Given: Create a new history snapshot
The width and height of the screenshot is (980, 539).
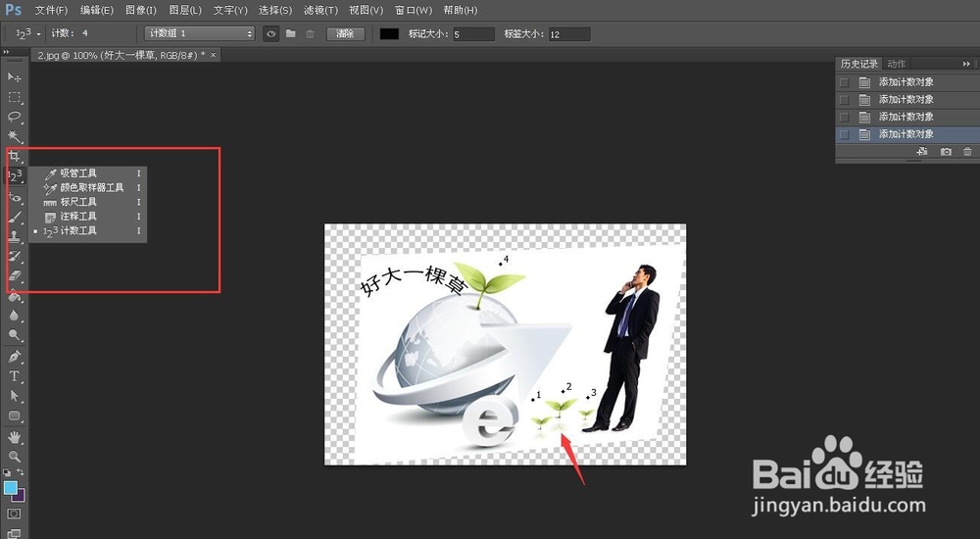Looking at the screenshot, I should (946, 151).
